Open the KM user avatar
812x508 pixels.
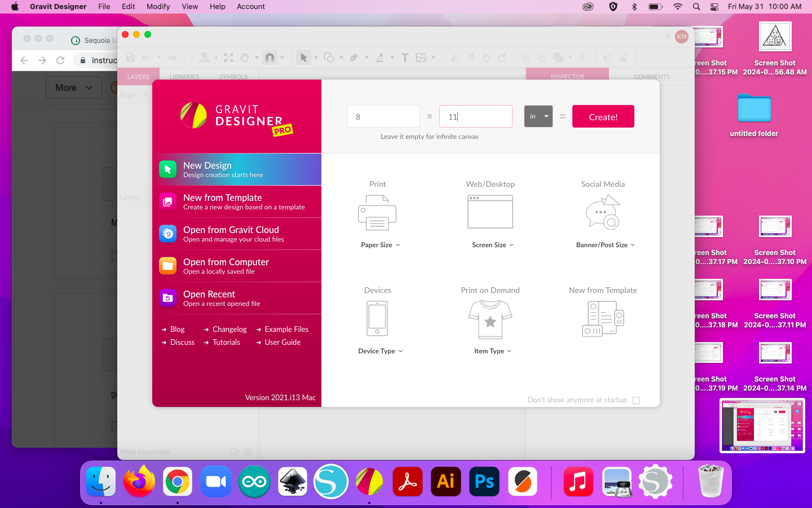click(x=682, y=37)
